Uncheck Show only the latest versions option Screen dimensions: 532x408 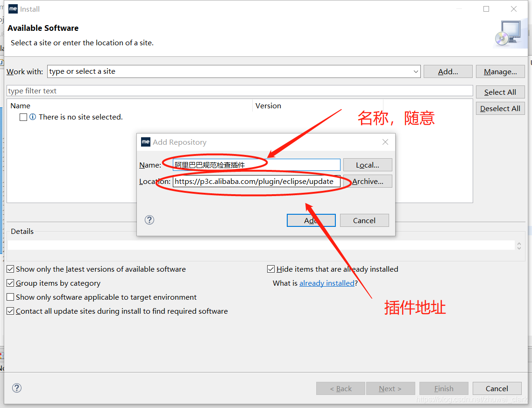pos(11,269)
